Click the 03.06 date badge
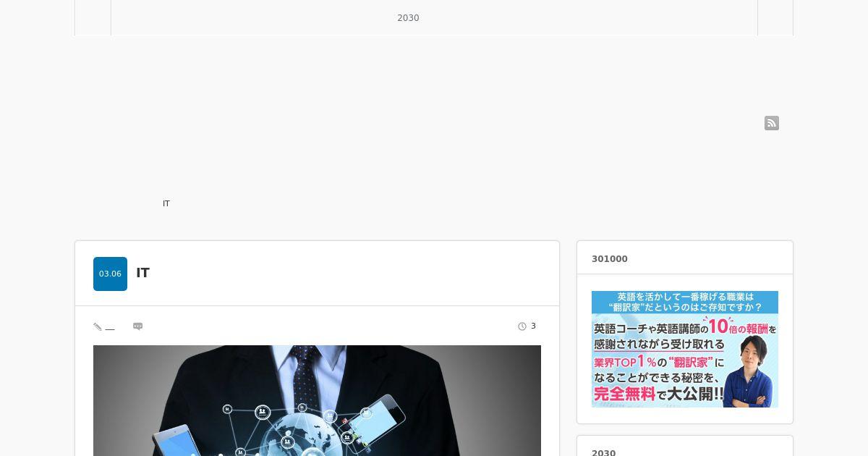This screenshot has height=456, width=868. [110, 274]
